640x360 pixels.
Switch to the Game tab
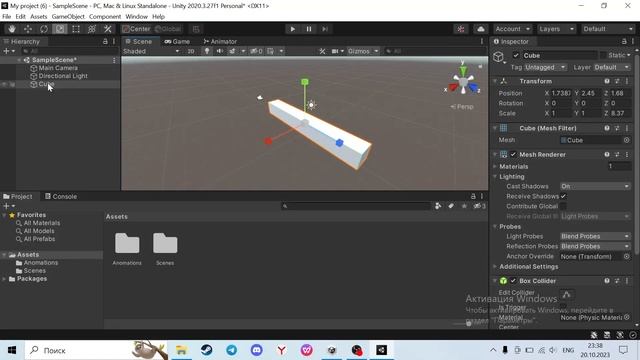177,42
